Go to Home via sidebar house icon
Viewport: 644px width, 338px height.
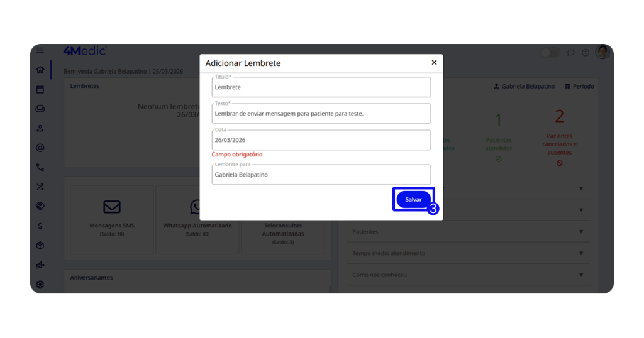tap(40, 70)
